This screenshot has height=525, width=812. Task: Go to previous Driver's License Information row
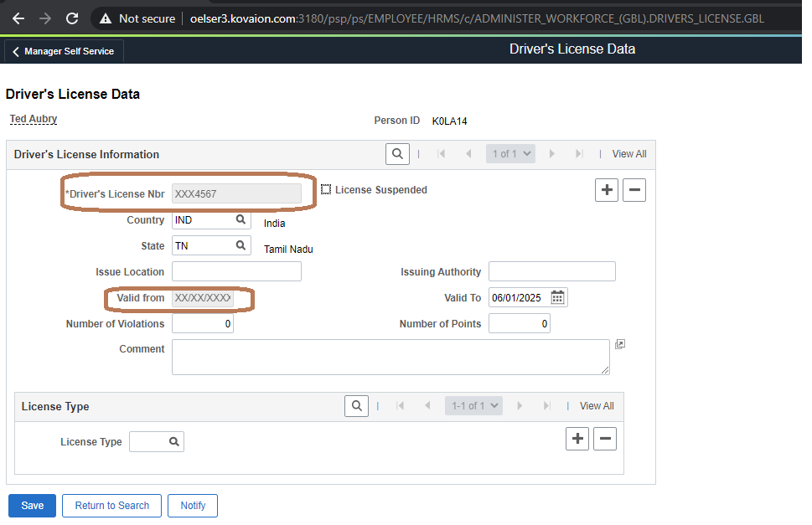(x=468, y=153)
